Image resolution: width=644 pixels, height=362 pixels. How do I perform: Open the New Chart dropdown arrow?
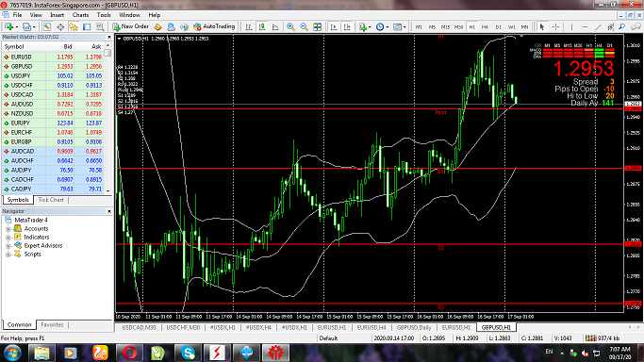tap(16, 27)
